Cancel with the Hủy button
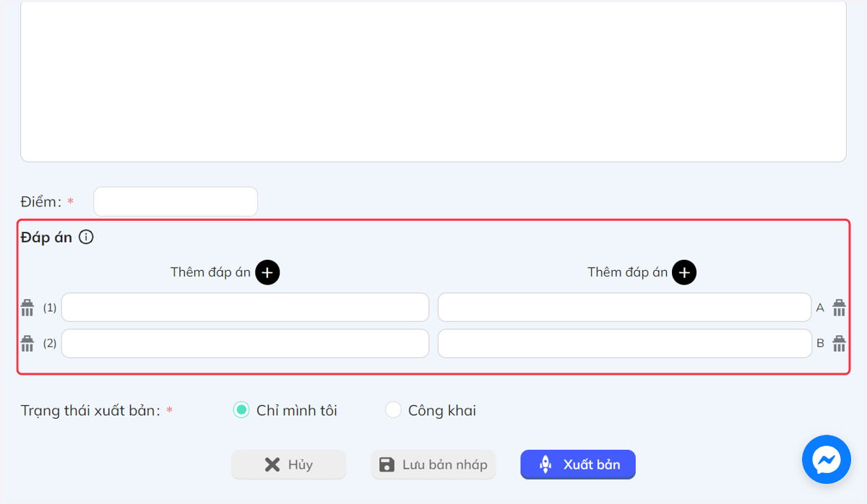The image size is (867, 504). click(289, 464)
